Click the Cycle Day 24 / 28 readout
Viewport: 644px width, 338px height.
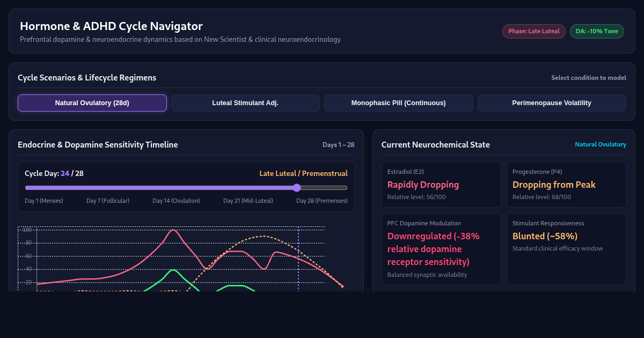pos(54,173)
